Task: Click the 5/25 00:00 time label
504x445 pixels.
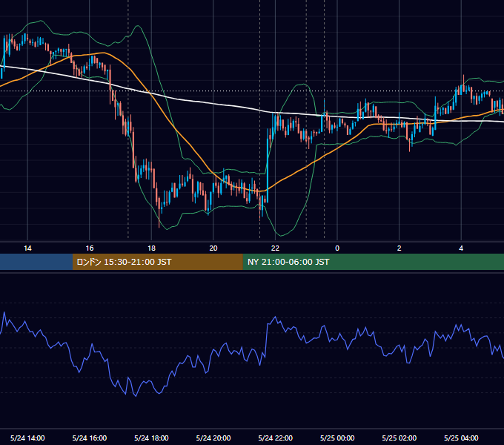Action: (337, 438)
